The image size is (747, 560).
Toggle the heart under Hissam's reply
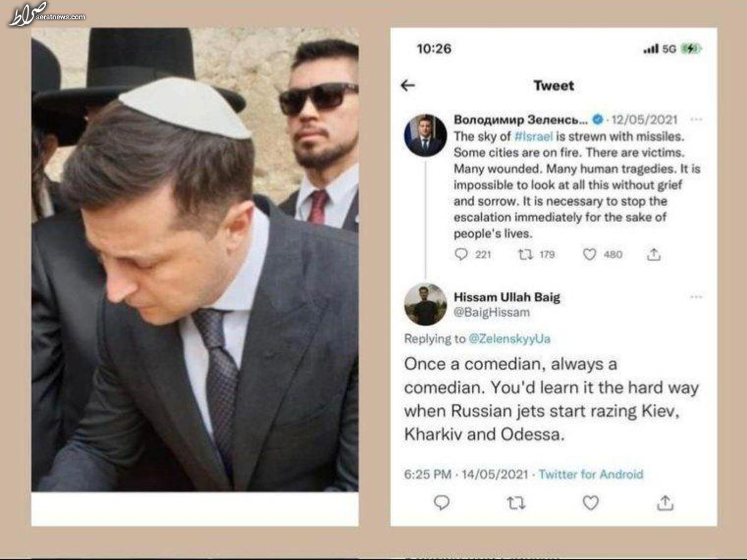[x=590, y=503]
